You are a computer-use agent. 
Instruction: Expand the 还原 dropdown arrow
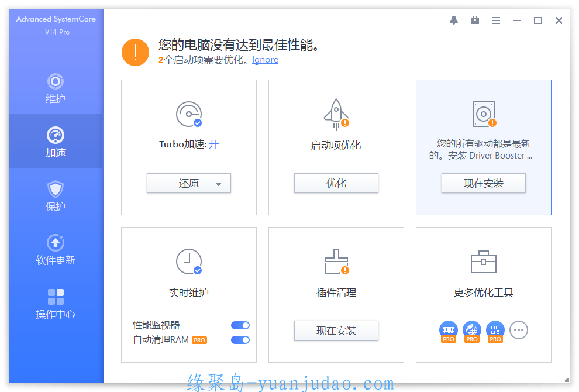pos(218,184)
